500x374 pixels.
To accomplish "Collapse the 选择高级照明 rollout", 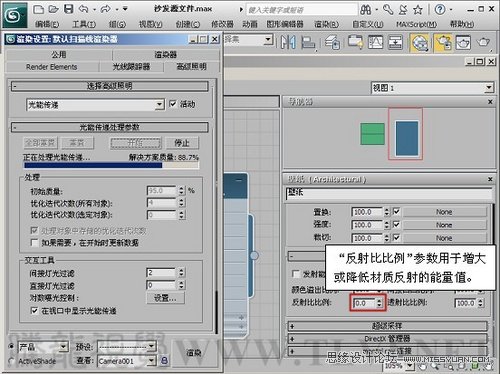I will pyautogui.click(x=110, y=86).
